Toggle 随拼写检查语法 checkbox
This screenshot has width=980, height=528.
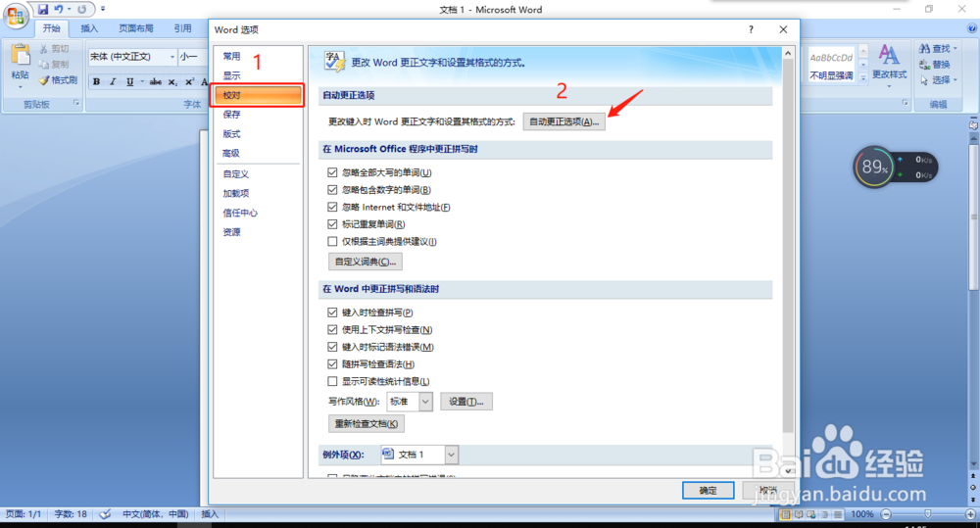click(332, 364)
